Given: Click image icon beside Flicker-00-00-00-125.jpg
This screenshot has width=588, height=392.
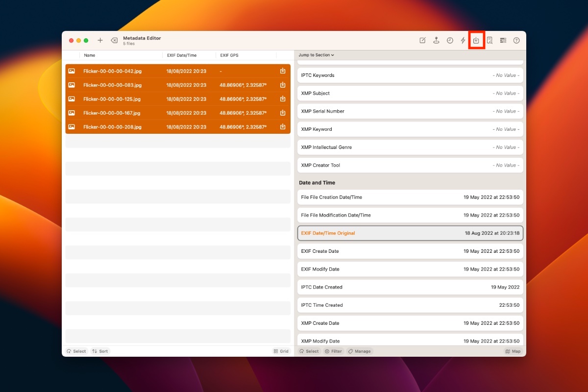Looking at the screenshot, I should point(72,98).
